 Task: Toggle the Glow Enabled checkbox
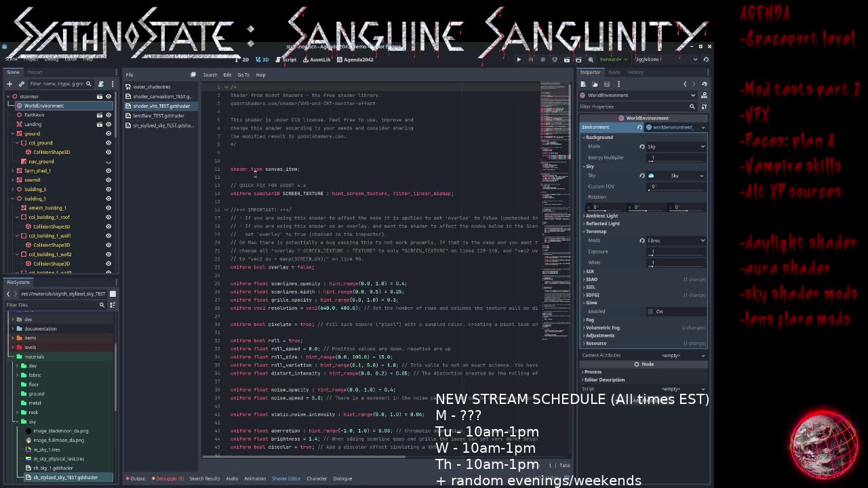click(x=650, y=312)
